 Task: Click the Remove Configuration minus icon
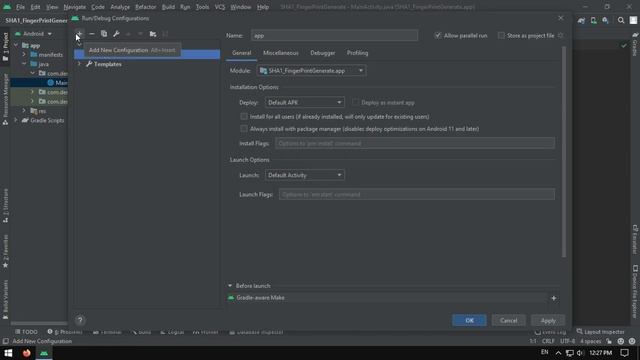pyautogui.click(x=92, y=34)
